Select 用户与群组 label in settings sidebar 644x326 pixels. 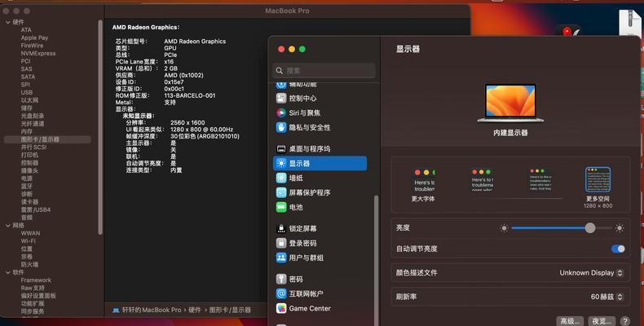click(306, 258)
